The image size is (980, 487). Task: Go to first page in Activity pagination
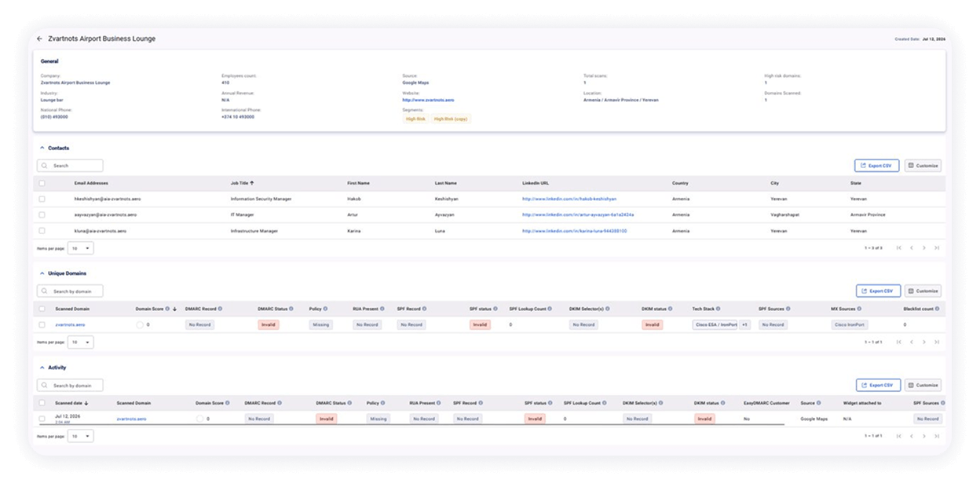coord(899,436)
